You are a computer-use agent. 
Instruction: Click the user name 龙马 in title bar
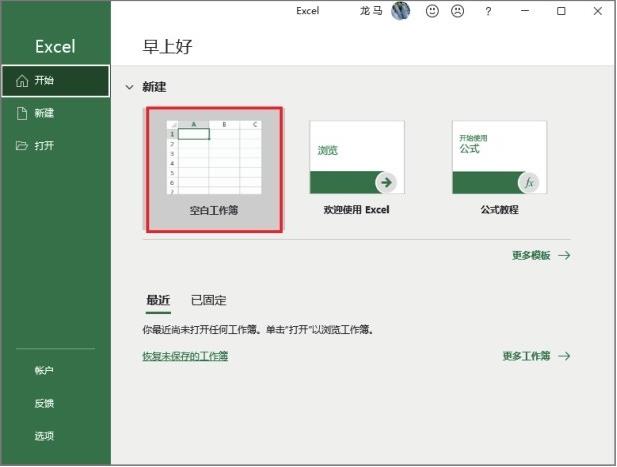click(371, 11)
